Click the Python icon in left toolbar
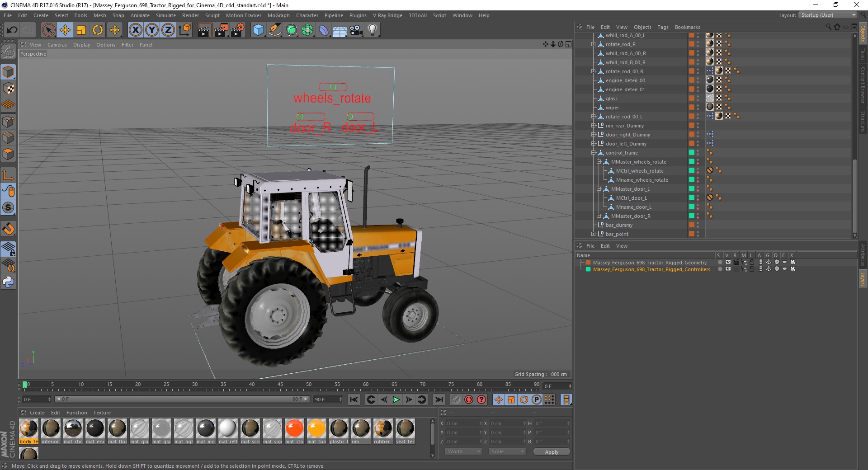 tap(8, 282)
